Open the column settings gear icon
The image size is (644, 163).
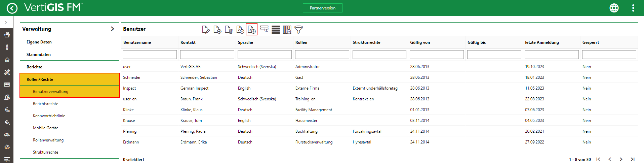287,30
